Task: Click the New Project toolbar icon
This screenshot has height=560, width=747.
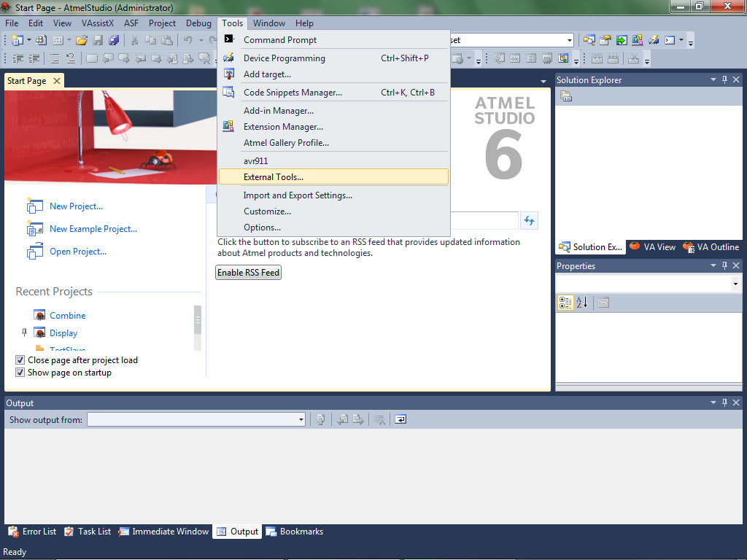Action: (18, 41)
